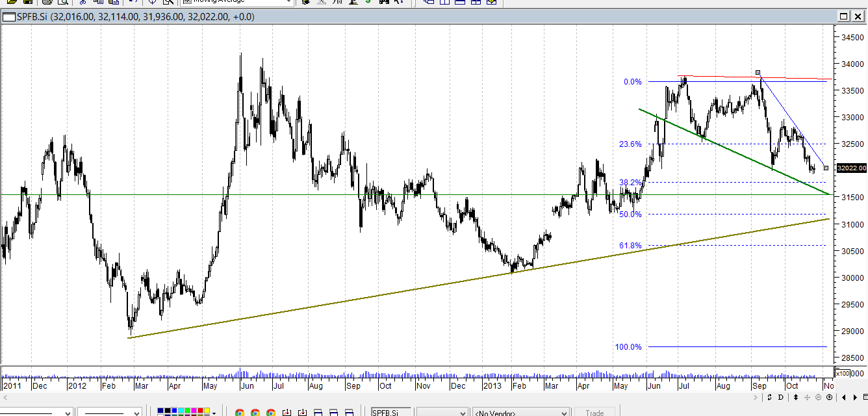Open the line weight dropdown
The height and width of the screenshot is (416, 868).
(109, 413)
